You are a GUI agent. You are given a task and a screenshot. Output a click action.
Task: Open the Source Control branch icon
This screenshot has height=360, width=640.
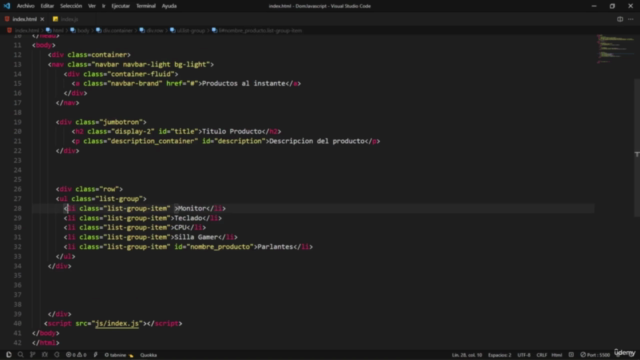pyautogui.click(x=33, y=355)
